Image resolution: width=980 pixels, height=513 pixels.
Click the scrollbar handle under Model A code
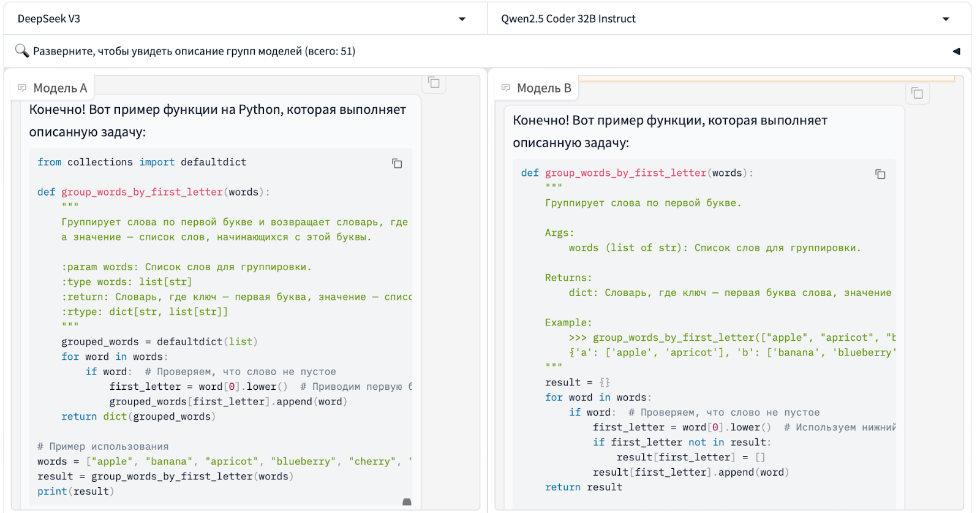pos(407,502)
